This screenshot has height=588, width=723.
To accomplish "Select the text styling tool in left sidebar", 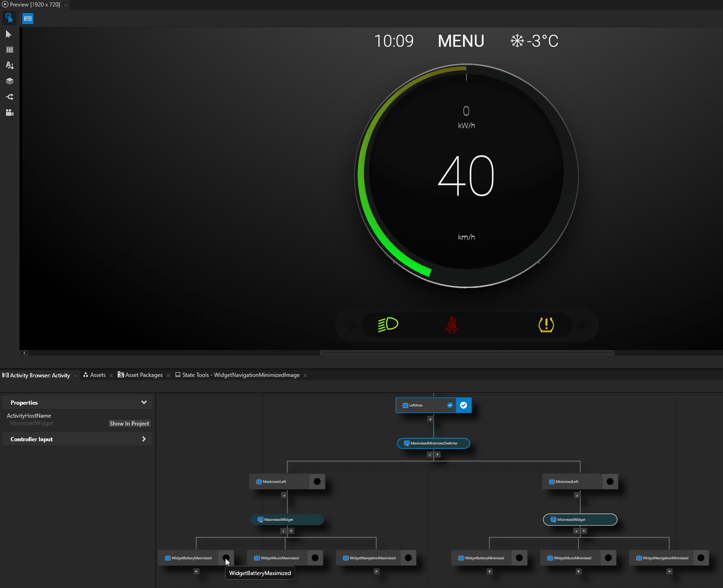I will click(9, 65).
